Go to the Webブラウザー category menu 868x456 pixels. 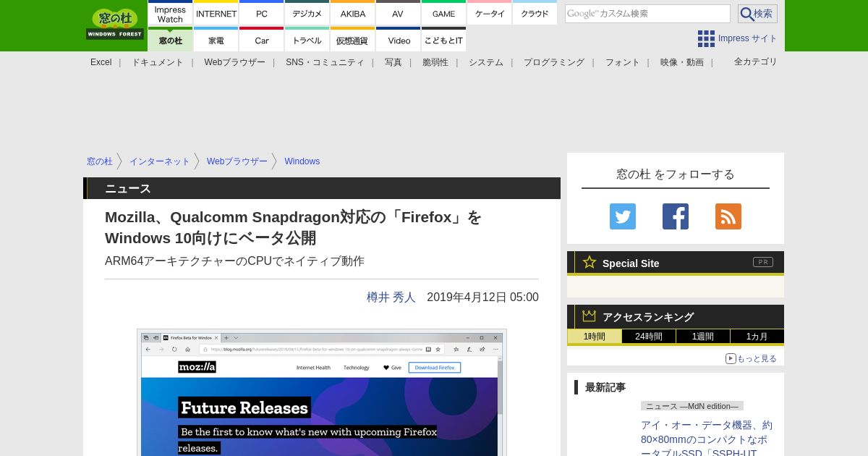(x=234, y=62)
